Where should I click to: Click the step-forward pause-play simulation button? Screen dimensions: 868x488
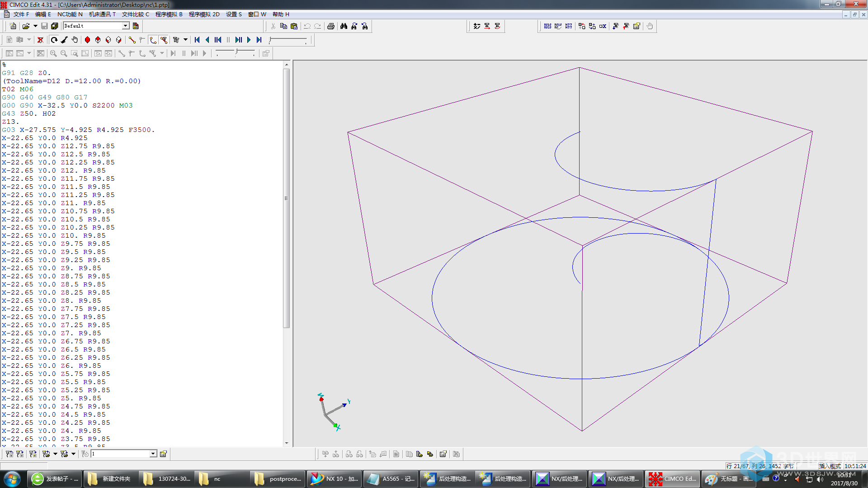(x=239, y=40)
